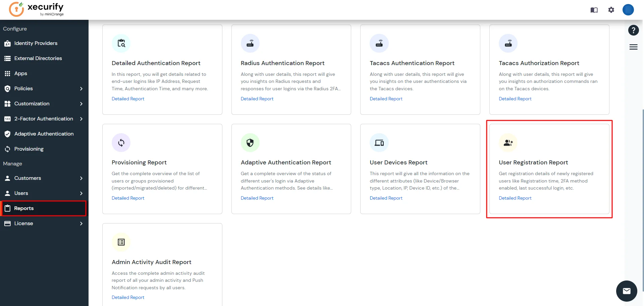Open the hamburger menu on the right
Viewport: 644px width, 306px height.
[x=633, y=47]
